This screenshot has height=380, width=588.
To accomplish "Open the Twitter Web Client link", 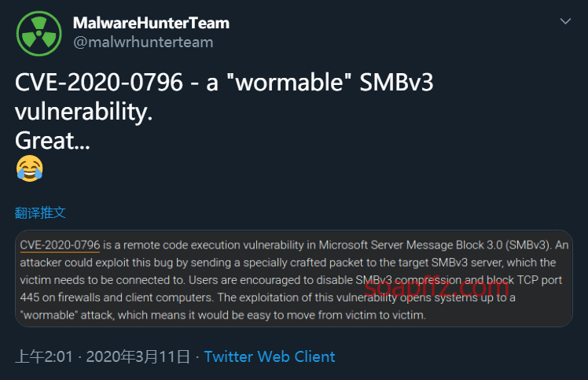I will pos(270,356).
